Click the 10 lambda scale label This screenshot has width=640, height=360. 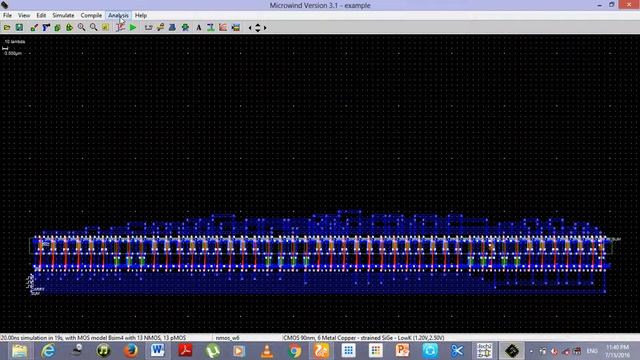click(x=15, y=42)
